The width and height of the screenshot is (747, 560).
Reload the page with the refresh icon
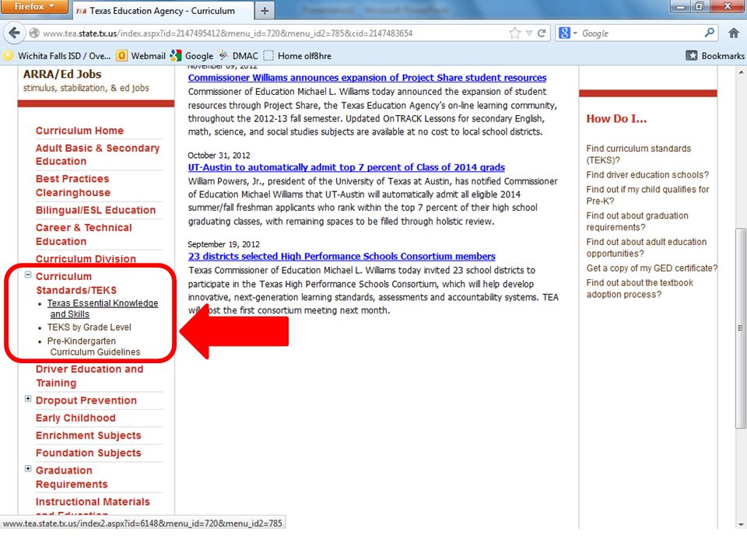pos(542,33)
